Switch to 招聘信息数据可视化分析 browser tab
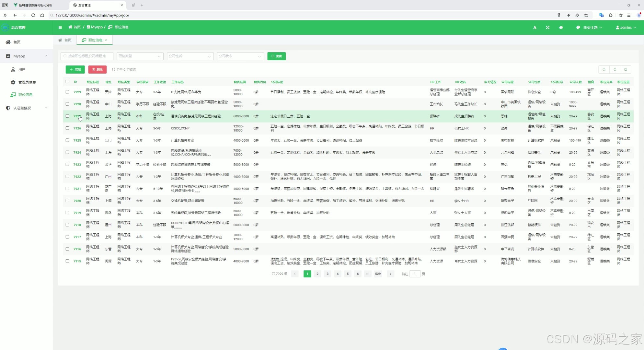This screenshot has height=350, width=644. 36,5
